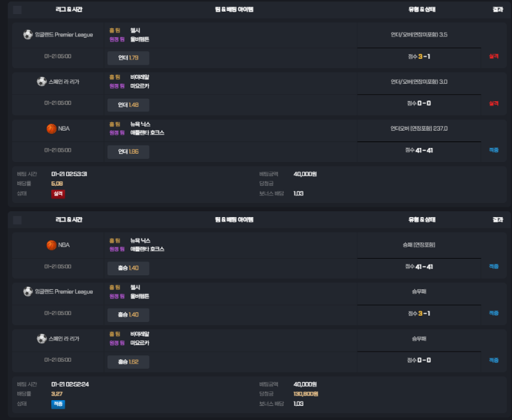Click the 언더 1.79 bet option
Image resolution: width=512 pixels, height=420 pixels.
coord(129,58)
